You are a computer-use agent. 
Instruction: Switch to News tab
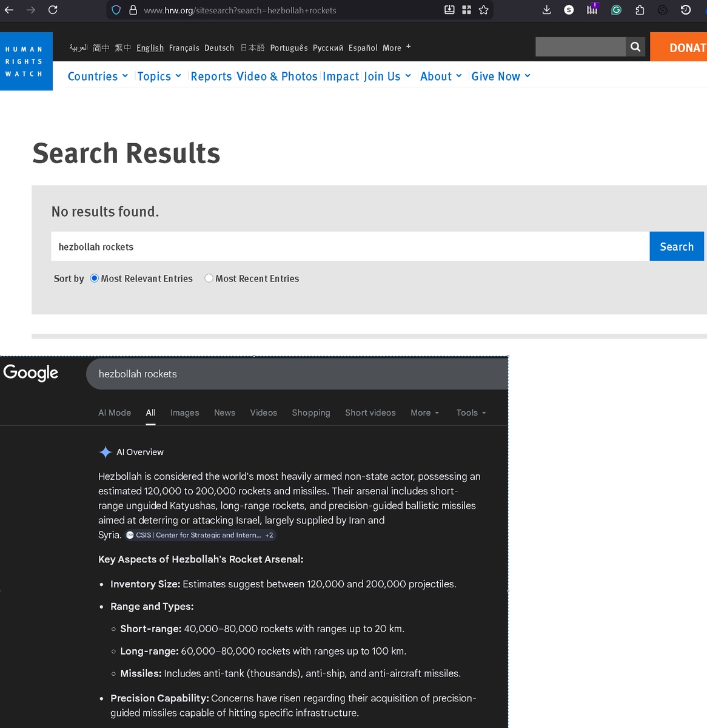(x=224, y=413)
